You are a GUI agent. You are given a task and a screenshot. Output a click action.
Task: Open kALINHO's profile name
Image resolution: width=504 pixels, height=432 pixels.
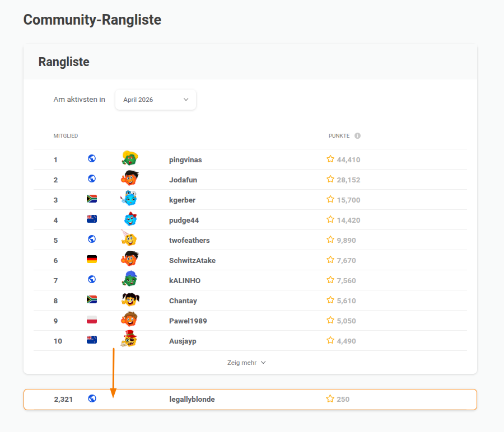185,281
